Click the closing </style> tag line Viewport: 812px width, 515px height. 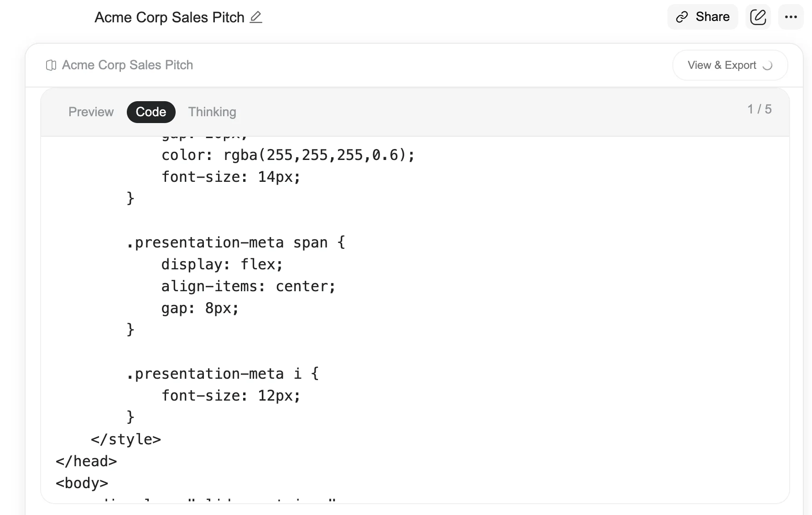[126, 439]
